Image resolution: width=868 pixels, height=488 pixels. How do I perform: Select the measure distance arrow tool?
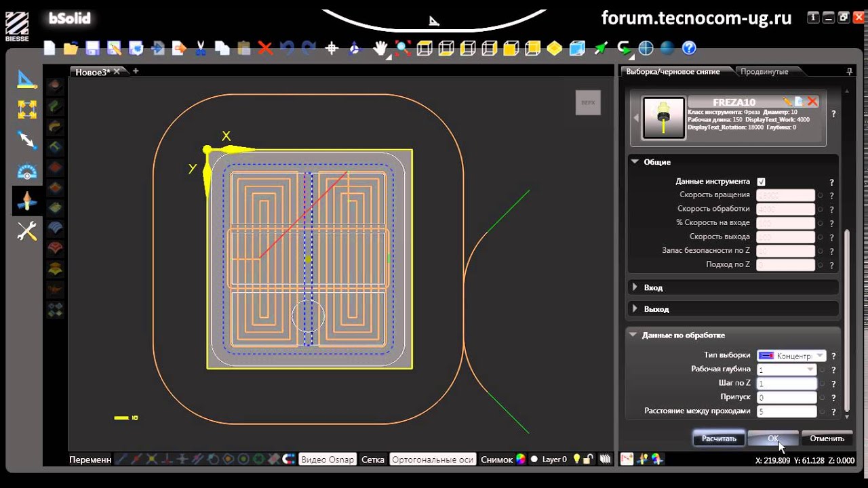(x=27, y=140)
